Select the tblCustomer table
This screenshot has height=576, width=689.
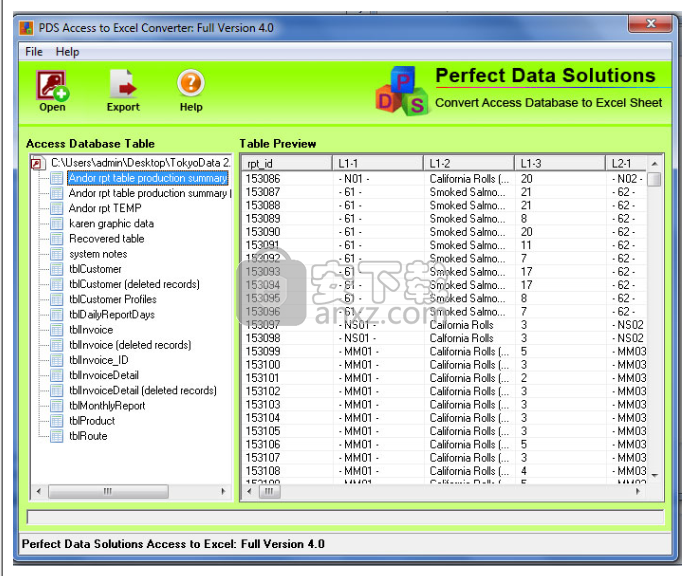click(95, 269)
